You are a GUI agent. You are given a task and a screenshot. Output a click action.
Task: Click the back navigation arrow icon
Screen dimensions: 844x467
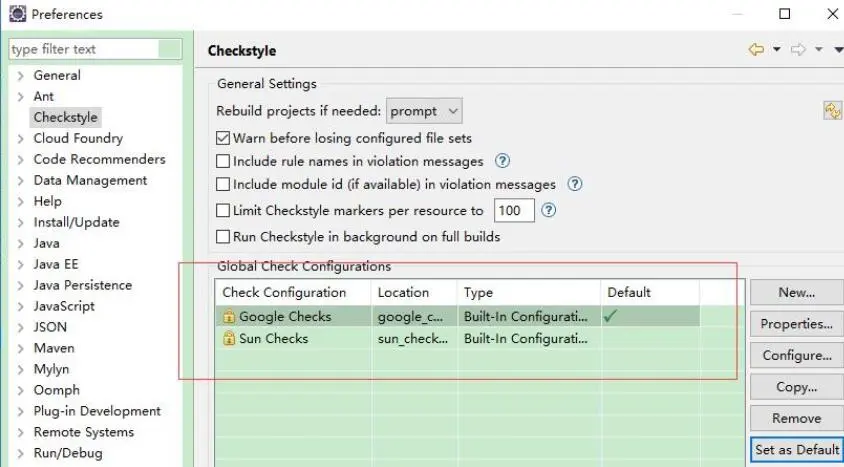click(756, 50)
